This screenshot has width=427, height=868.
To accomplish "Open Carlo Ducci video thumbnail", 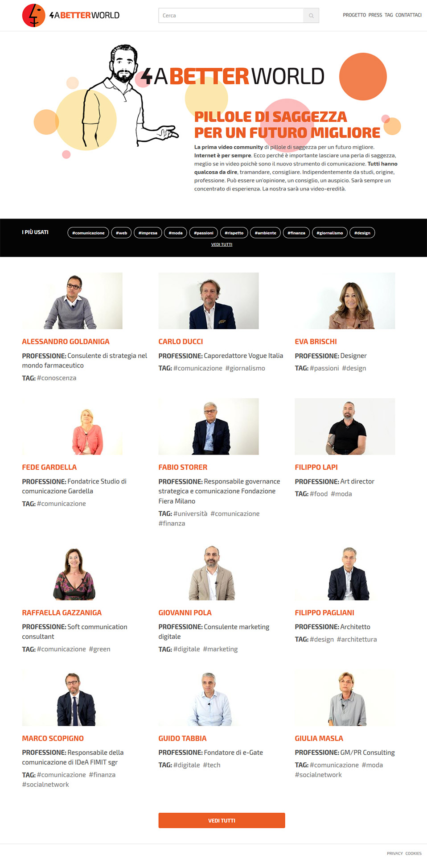I will tap(209, 301).
